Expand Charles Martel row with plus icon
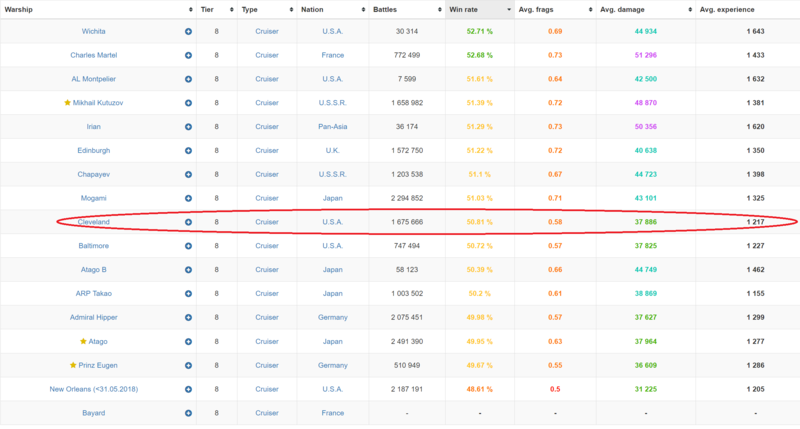The height and width of the screenshot is (429, 800). pos(188,56)
